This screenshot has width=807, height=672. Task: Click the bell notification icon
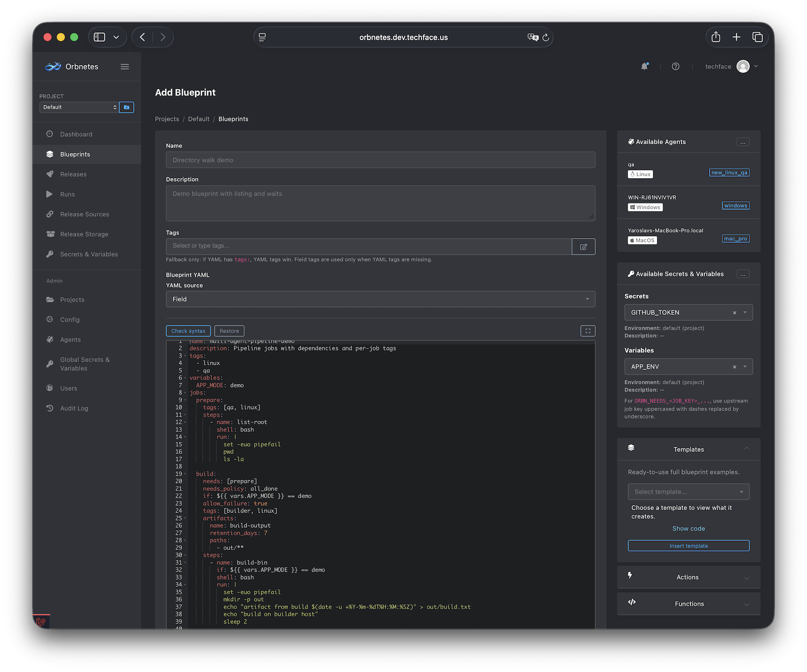tap(645, 66)
